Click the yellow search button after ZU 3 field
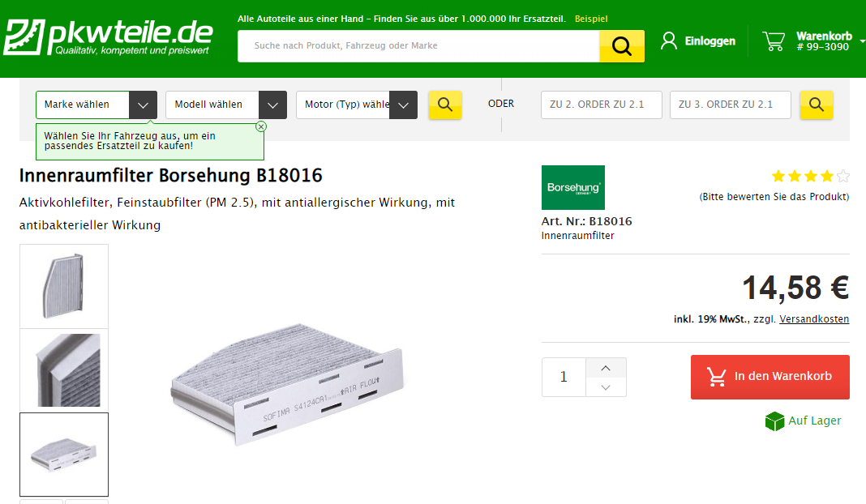Viewport: 866px width, 504px height. click(x=817, y=105)
